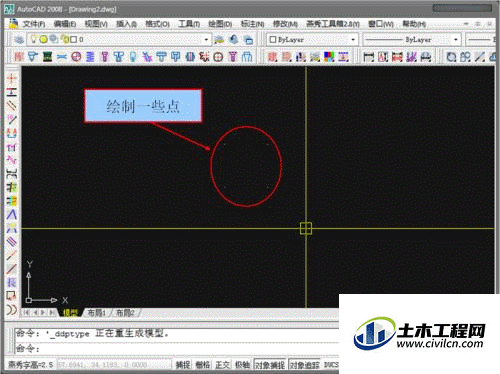The height and width of the screenshot is (374, 500).
Task: Open the 编辑 menu
Action: click(x=65, y=24)
